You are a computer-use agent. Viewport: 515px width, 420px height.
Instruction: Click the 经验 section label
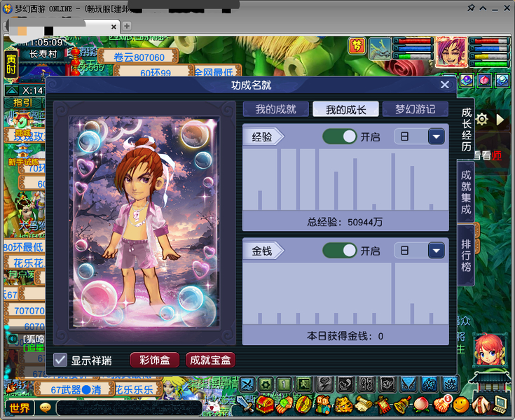tap(262, 136)
